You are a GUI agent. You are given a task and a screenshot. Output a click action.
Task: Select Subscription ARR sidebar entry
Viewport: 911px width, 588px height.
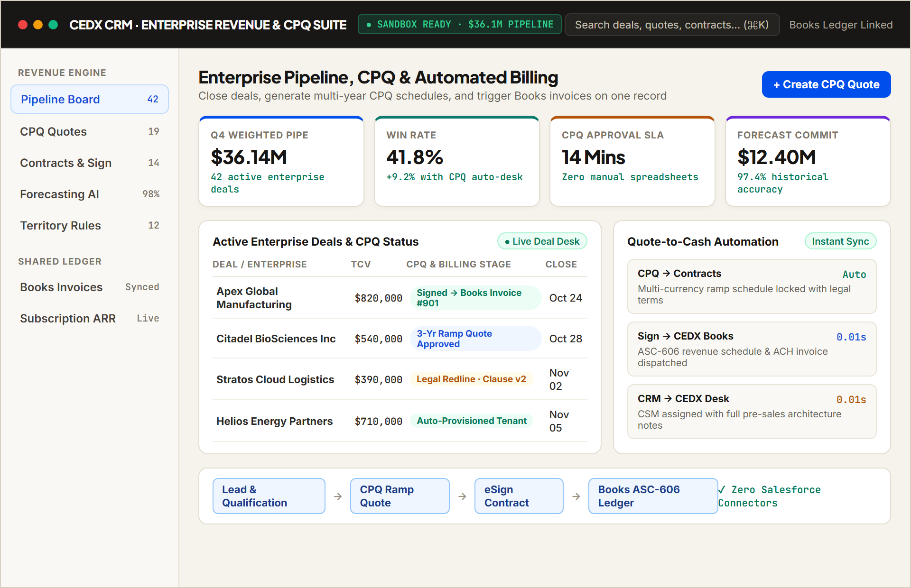tap(90, 318)
